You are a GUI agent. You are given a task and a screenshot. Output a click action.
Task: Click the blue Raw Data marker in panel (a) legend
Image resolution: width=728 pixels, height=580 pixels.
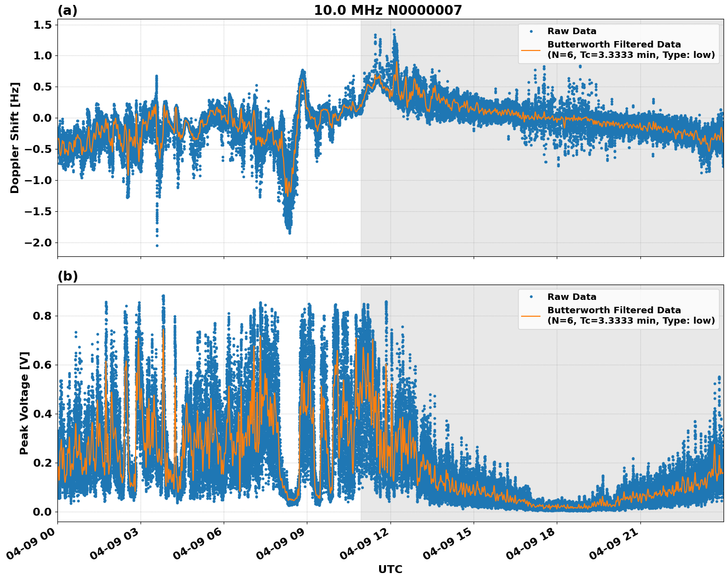pos(531,31)
